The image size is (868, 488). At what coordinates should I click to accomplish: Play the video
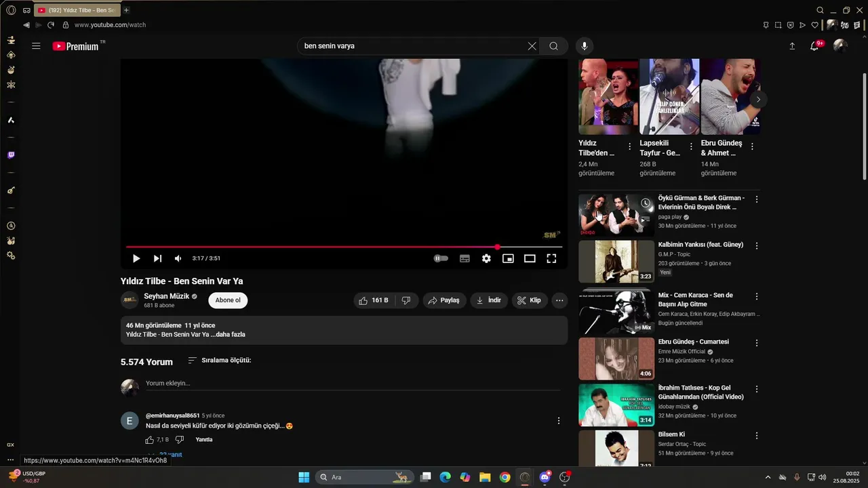(x=136, y=258)
